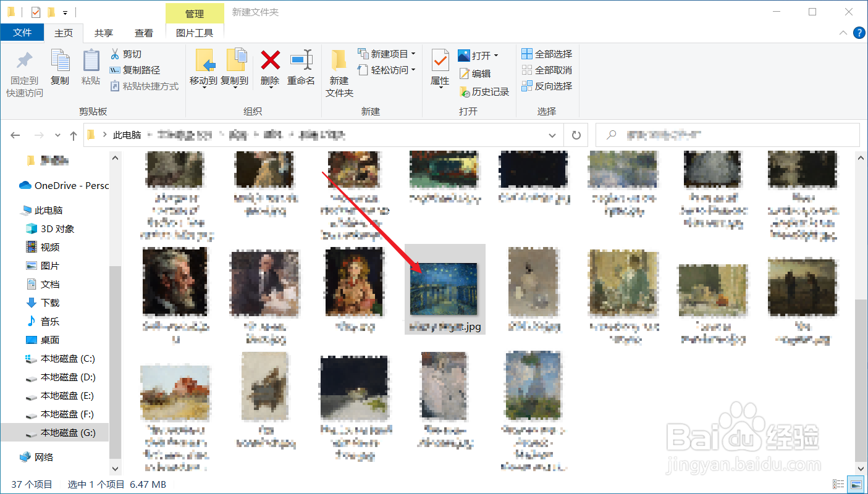This screenshot has height=494, width=868.
Task: Open Music (音乐) in the sidebar
Action: (x=43, y=321)
